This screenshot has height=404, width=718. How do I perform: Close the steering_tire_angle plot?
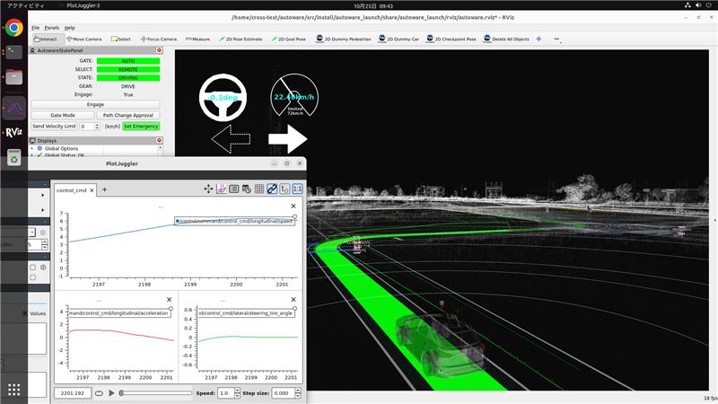pyautogui.click(x=294, y=300)
